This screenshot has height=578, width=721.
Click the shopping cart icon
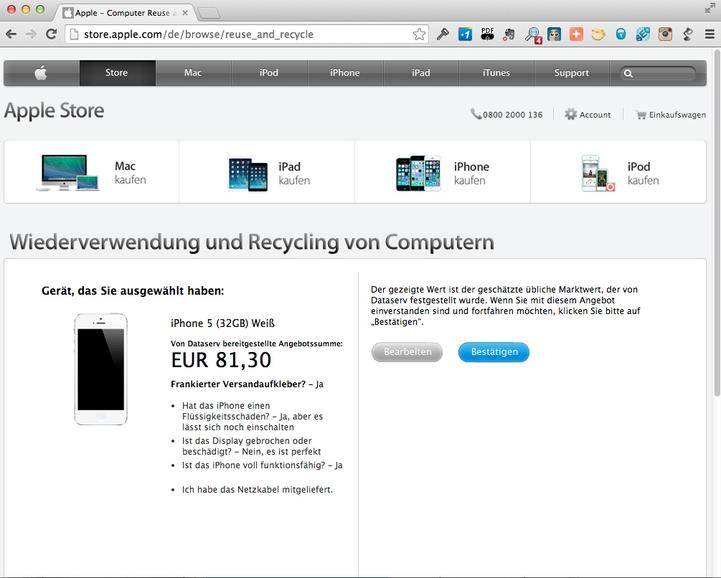(x=641, y=114)
